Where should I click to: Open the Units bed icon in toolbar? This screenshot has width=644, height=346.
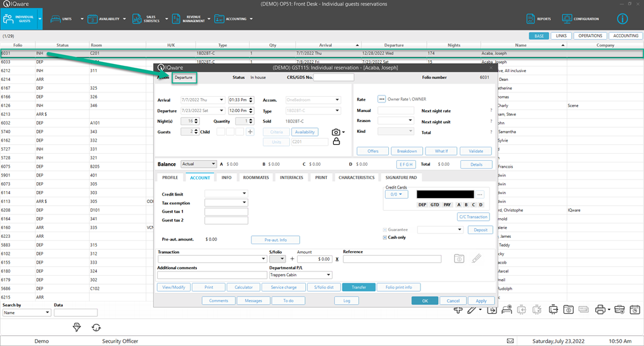(x=56, y=19)
